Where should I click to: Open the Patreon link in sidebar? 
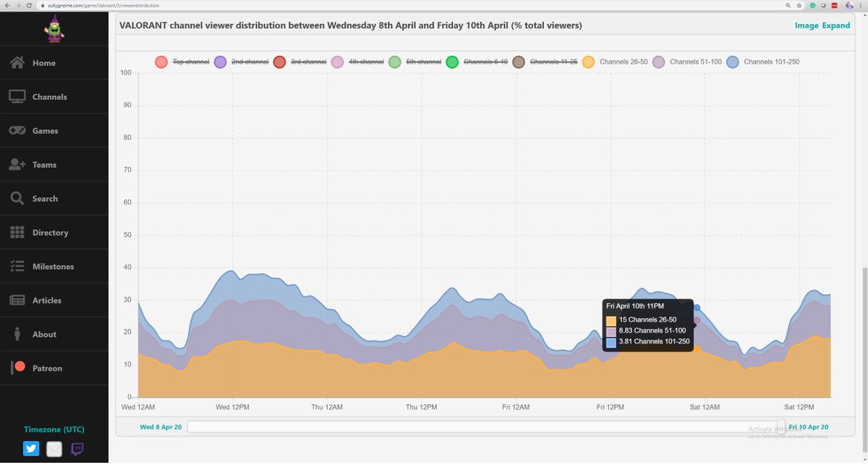pyautogui.click(x=54, y=368)
